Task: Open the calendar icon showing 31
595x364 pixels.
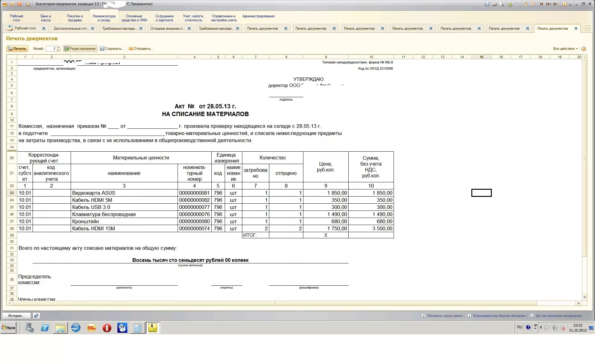Action: [x=533, y=4]
